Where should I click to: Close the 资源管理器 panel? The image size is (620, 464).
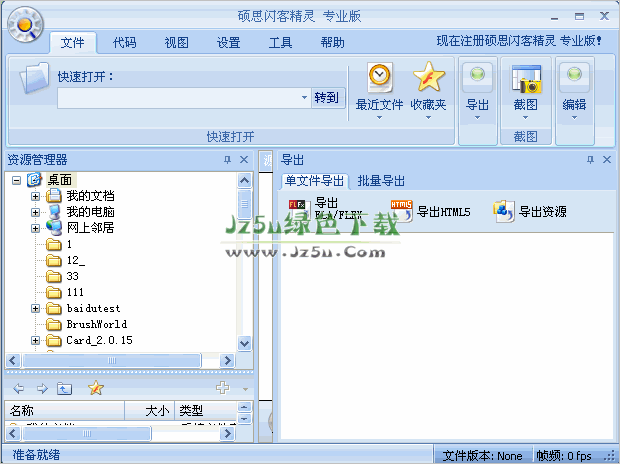point(244,160)
